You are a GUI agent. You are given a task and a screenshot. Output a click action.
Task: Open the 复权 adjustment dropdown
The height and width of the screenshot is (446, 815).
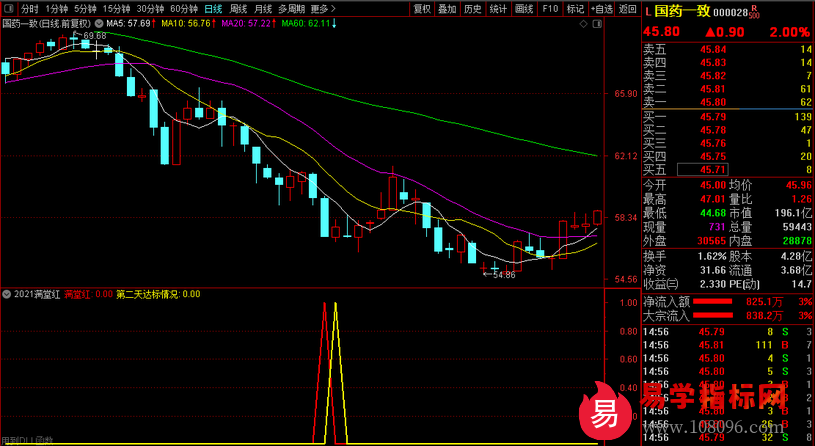pos(423,9)
